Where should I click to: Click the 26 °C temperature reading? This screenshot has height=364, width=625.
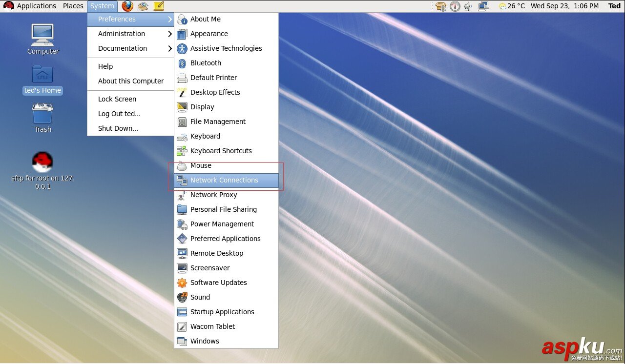(x=516, y=6)
